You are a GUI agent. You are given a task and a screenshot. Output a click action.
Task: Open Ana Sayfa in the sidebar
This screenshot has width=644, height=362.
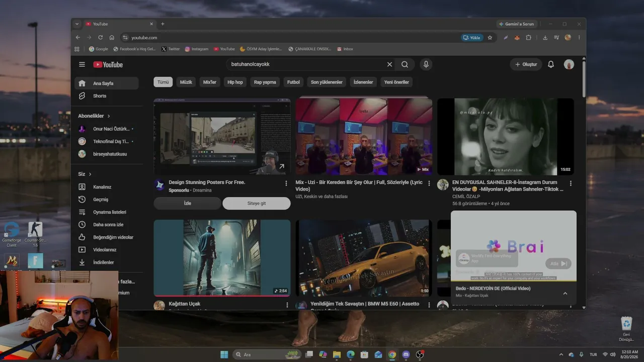(107, 83)
